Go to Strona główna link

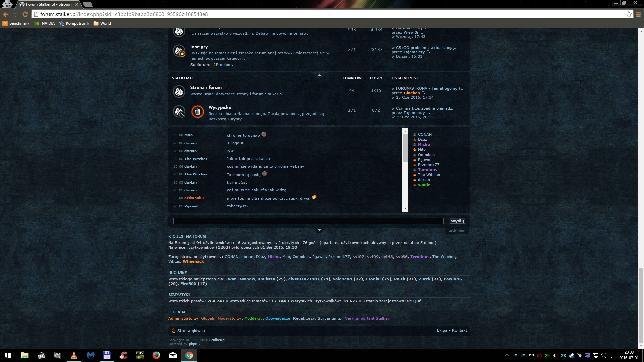pos(191,331)
